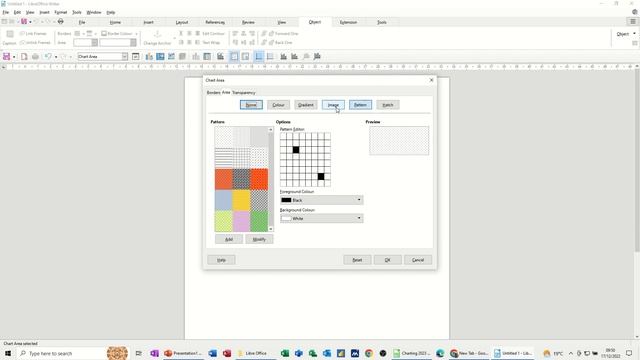Open Excel from the taskbar

coord(285,353)
